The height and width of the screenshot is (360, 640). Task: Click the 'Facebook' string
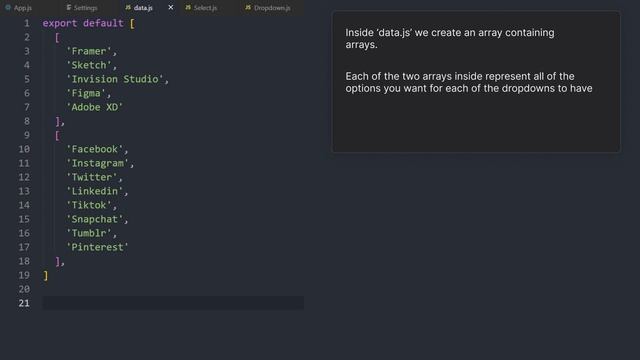(x=95, y=149)
